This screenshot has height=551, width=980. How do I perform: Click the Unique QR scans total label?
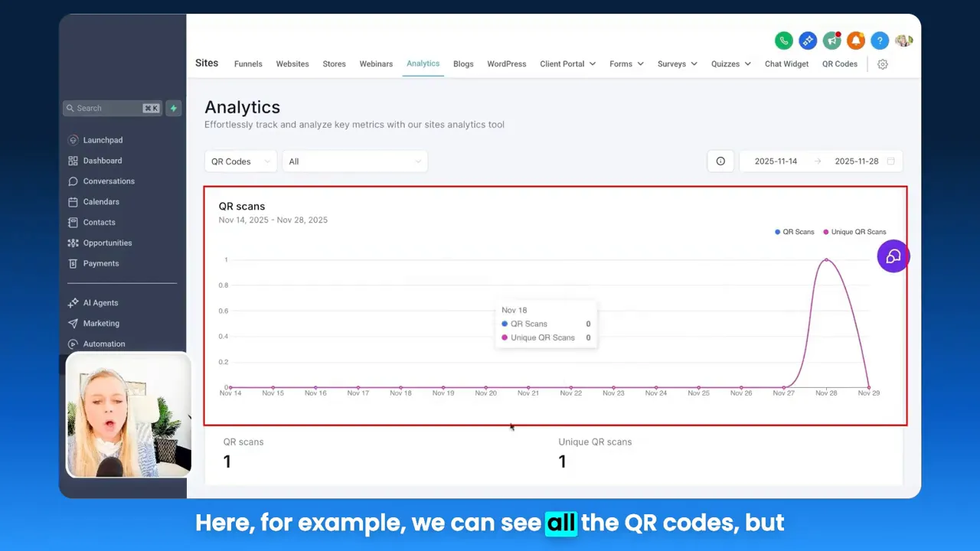595,442
